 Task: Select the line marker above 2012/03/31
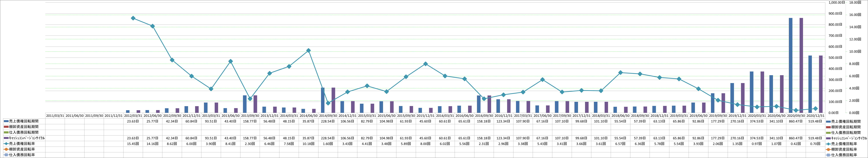tap(133, 18)
